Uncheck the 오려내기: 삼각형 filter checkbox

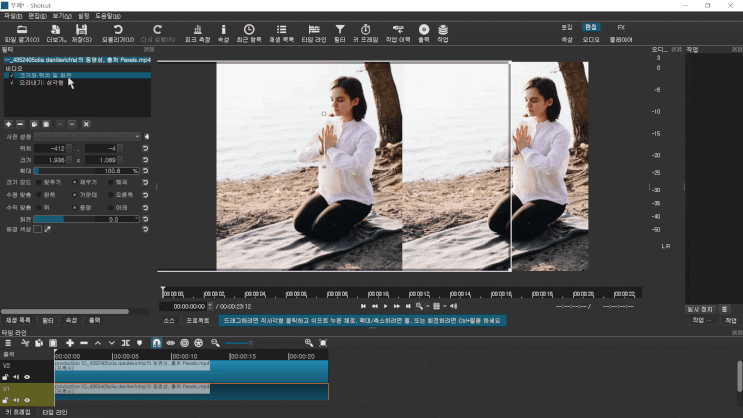click(x=12, y=83)
